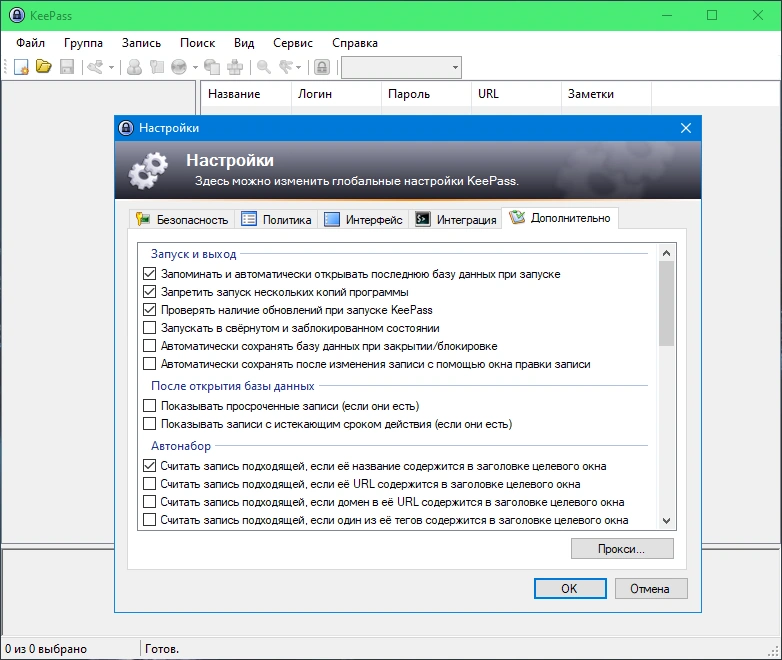Click the New database toolbar icon
782x660 pixels.
point(21,67)
